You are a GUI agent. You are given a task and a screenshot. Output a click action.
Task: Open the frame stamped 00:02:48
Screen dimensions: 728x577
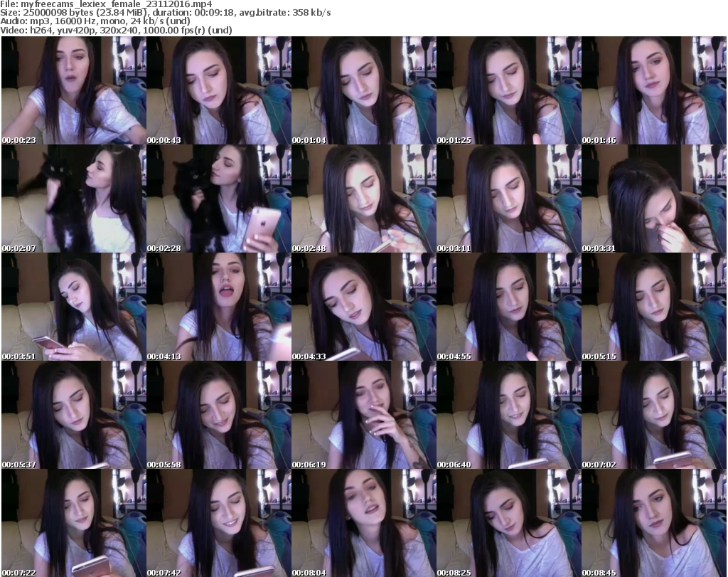(x=364, y=198)
